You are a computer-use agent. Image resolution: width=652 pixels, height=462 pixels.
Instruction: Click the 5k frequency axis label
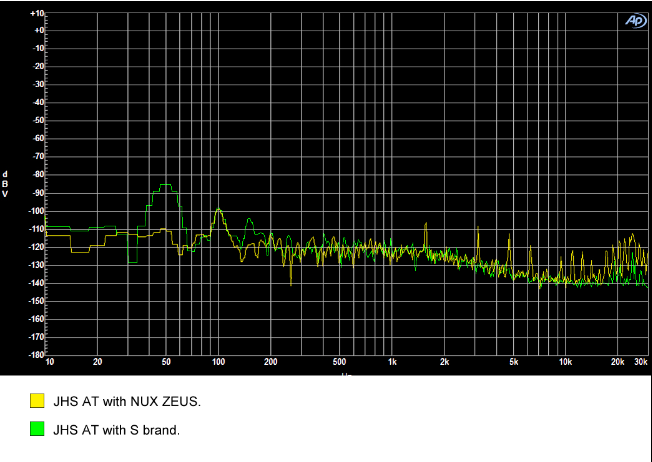click(x=514, y=362)
